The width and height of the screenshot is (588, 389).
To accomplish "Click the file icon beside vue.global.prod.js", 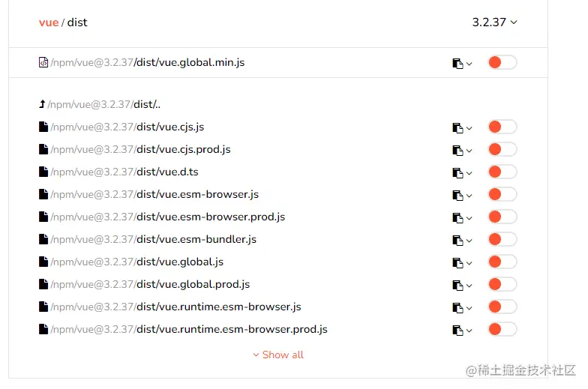I will (43, 284).
